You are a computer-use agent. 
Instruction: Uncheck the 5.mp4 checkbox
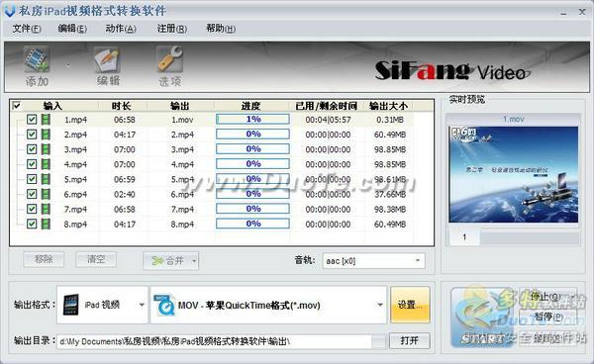coord(32,179)
